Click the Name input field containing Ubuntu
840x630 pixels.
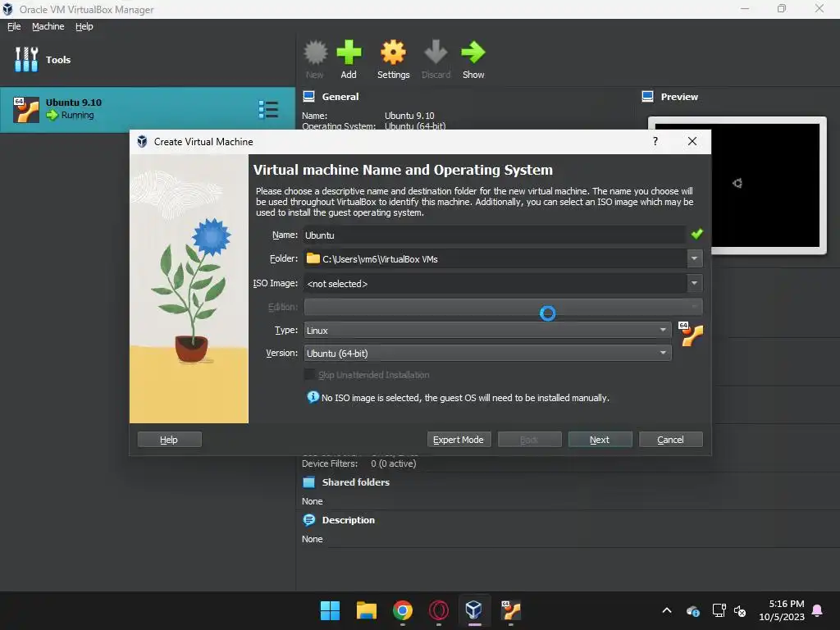pyautogui.click(x=494, y=235)
